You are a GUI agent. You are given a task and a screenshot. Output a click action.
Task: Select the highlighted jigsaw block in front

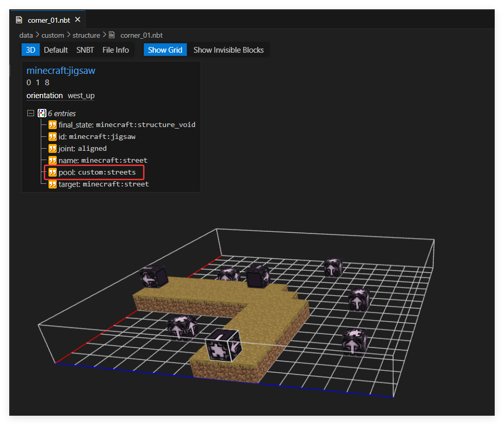(224, 345)
